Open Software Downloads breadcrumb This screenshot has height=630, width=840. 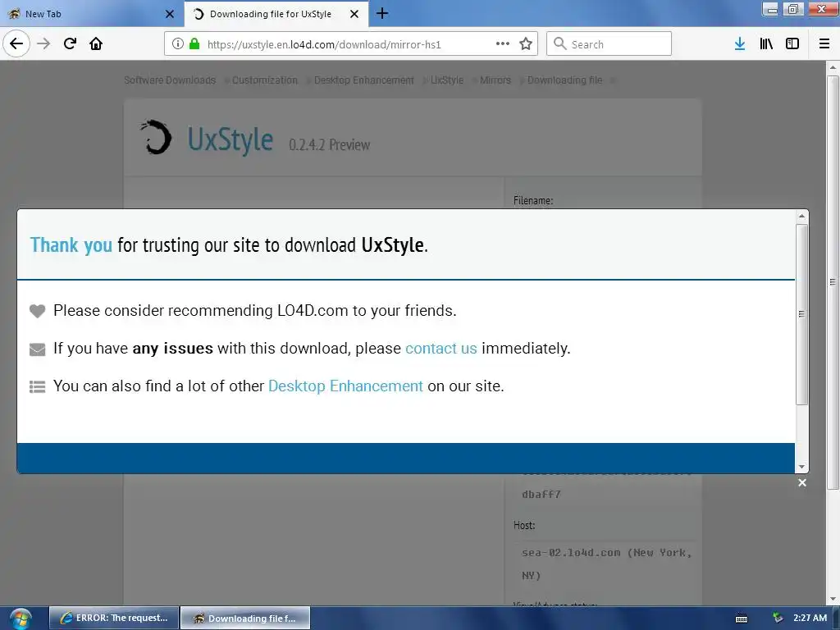tap(170, 80)
